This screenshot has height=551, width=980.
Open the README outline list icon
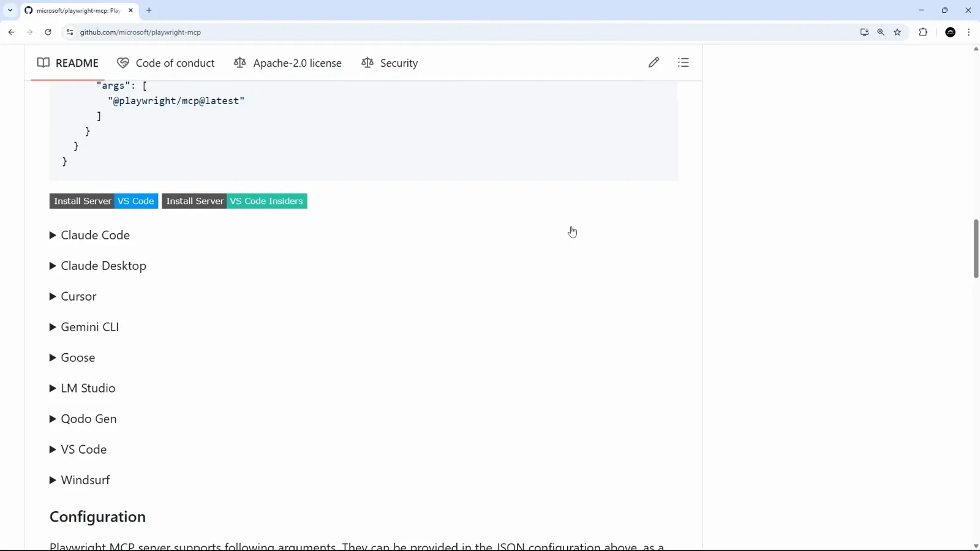pos(684,62)
